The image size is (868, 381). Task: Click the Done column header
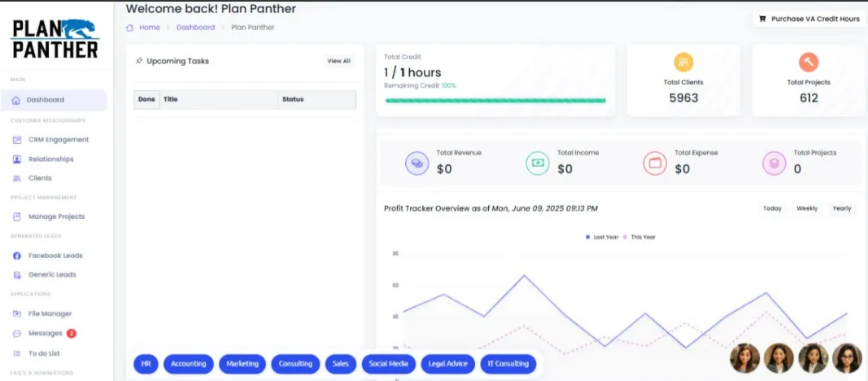click(146, 99)
